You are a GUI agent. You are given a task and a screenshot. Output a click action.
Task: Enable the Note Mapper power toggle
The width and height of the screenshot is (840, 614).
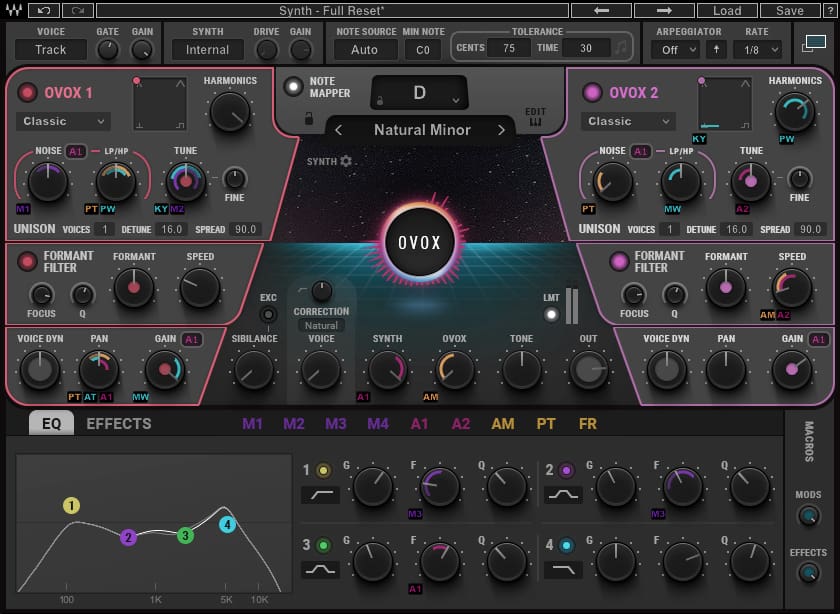click(293, 85)
